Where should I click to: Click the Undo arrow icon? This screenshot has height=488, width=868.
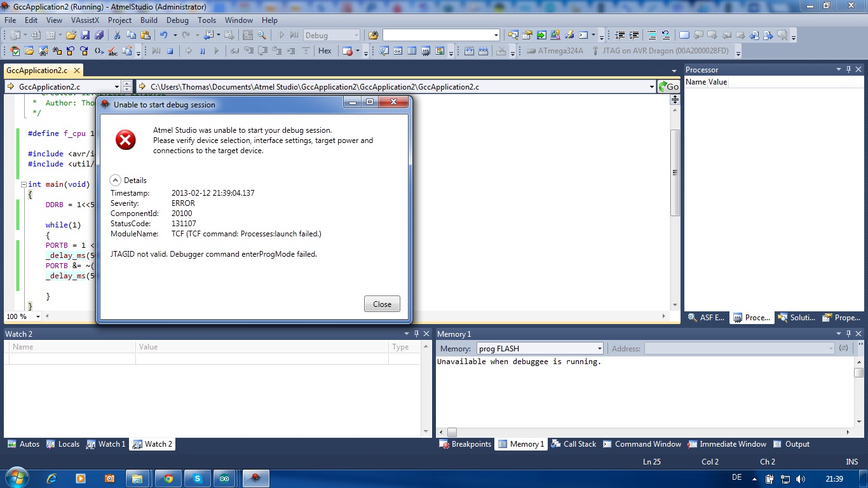click(164, 35)
